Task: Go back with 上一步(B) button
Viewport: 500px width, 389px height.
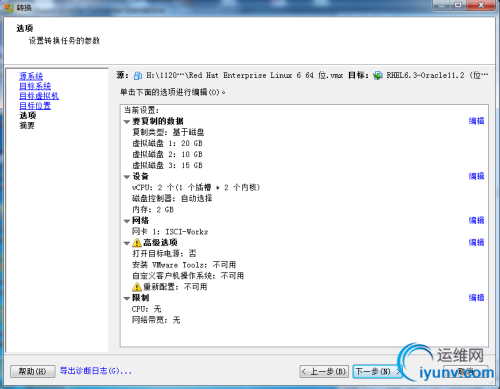Action: click(324, 371)
